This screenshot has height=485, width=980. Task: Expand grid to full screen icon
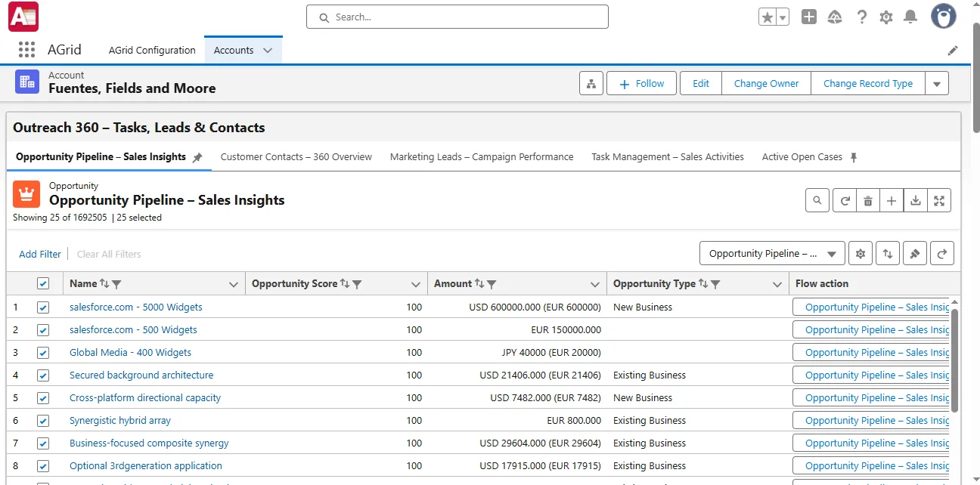(x=939, y=200)
